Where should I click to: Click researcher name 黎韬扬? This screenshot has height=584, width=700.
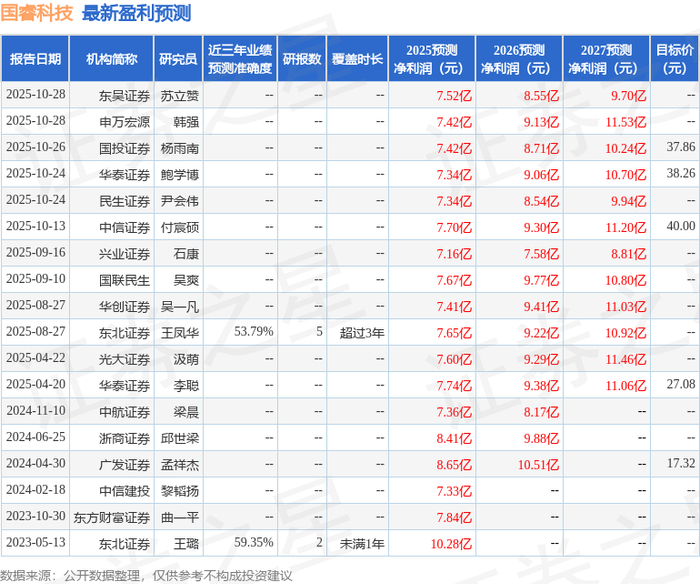(x=179, y=491)
